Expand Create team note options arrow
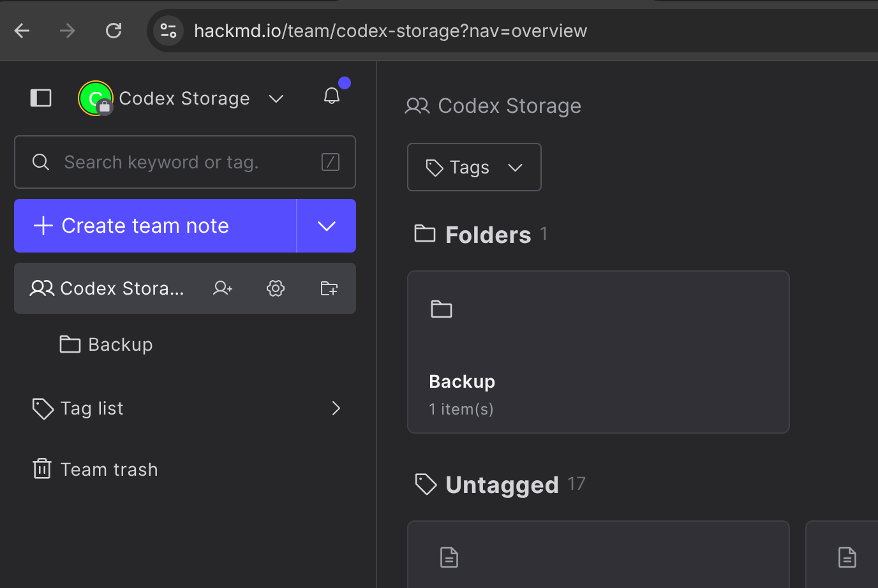Image resolution: width=878 pixels, height=588 pixels. [x=327, y=226]
